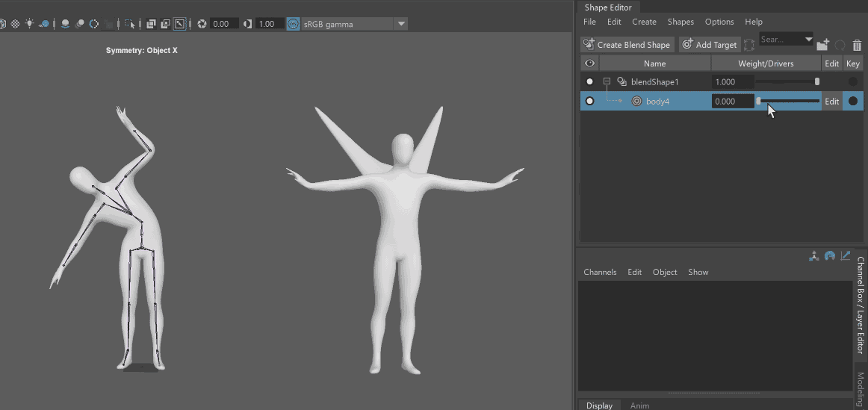
Task: Click the lights icon in the viewport toolbar
Action: click(30, 24)
